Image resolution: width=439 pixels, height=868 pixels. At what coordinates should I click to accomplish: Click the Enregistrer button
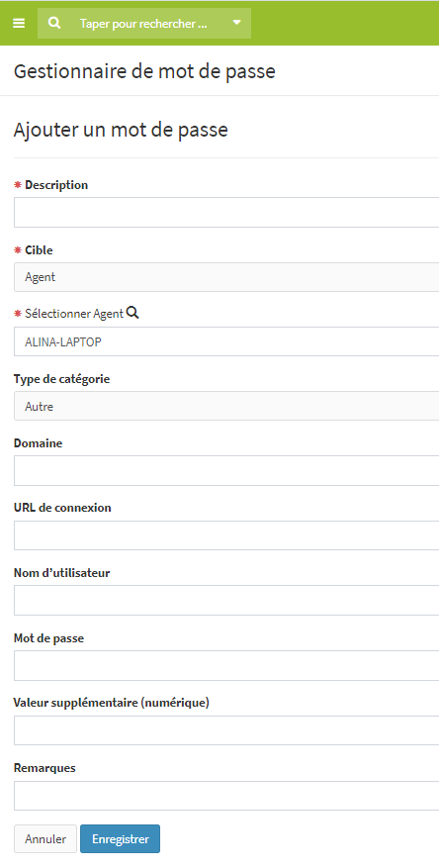[120, 838]
